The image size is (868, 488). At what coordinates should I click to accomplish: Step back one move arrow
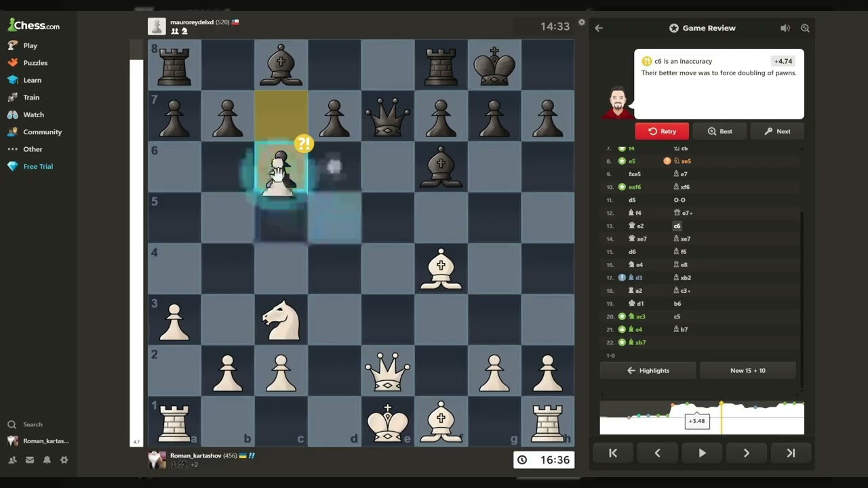[657, 453]
